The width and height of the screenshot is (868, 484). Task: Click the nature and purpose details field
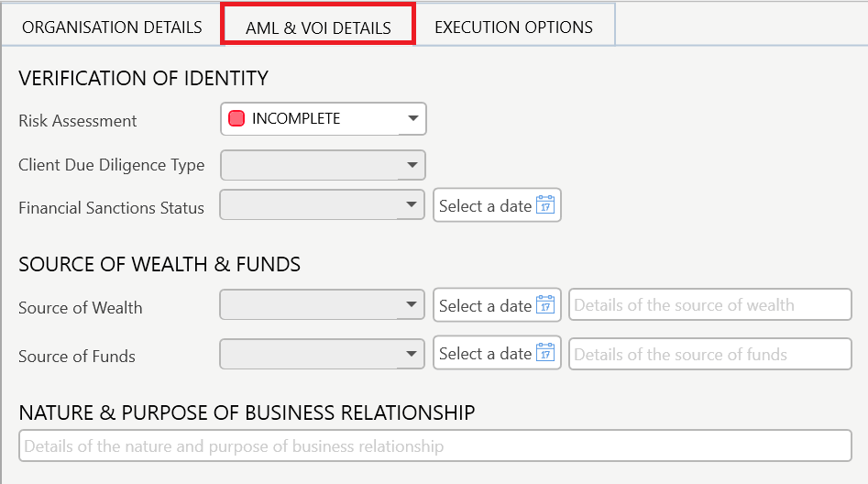coord(434,446)
